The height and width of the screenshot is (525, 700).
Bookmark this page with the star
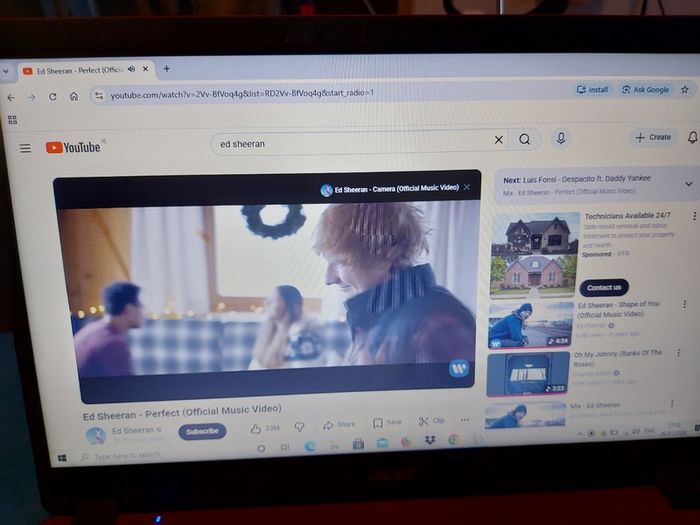pyautogui.click(x=684, y=90)
